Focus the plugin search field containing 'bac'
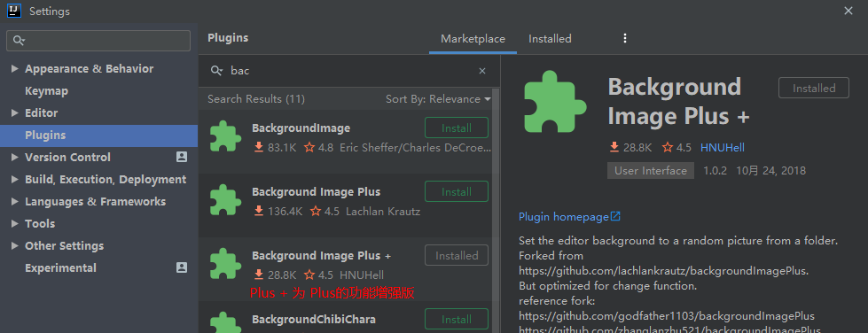 tap(348, 71)
